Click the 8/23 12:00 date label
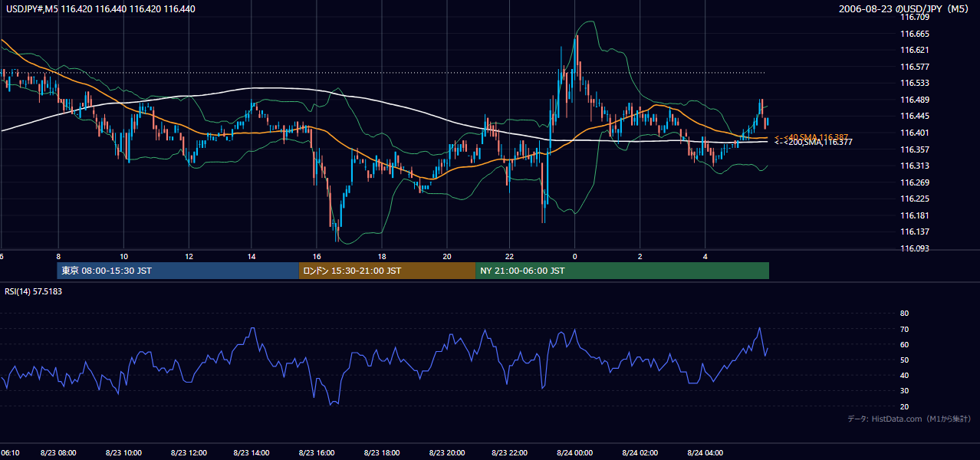The width and height of the screenshot is (980, 460). tap(188, 453)
